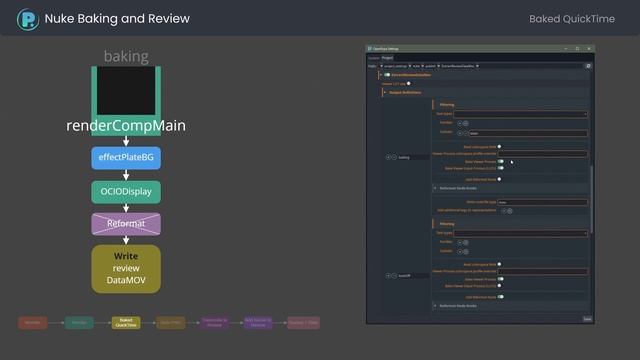The height and width of the screenshot is (360, 640).
Task: Click 'ExtractReviewDataMov' in the breadcrumb path
Action: pos(458,66)
